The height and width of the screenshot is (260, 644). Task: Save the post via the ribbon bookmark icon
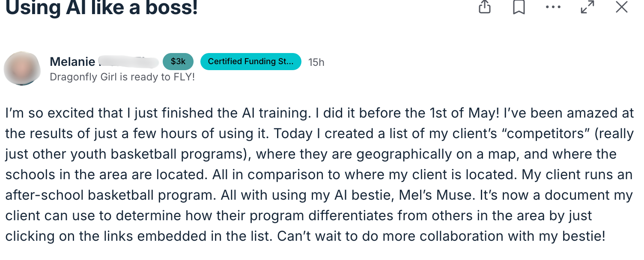(x=519, y=7)
